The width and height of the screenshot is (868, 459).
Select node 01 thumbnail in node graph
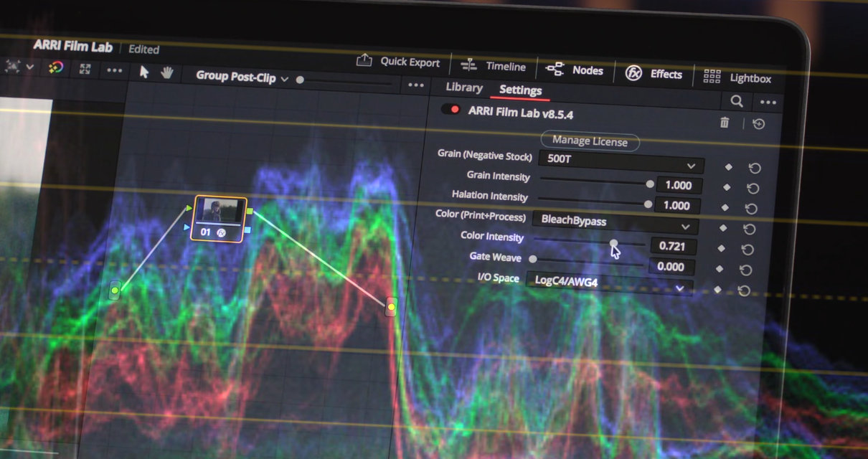pos(220,211)
